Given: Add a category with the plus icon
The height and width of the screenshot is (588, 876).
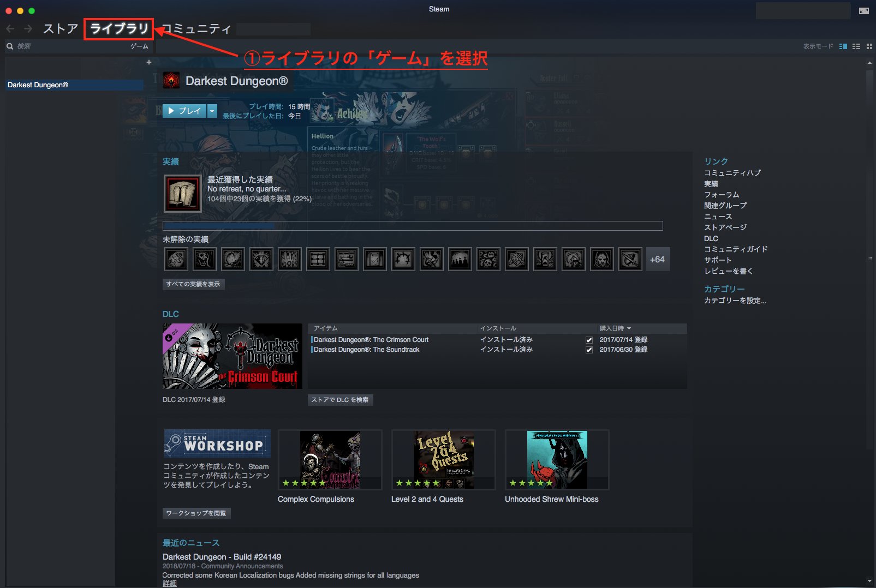Looking at the screenshot, I should pos(149,62).
